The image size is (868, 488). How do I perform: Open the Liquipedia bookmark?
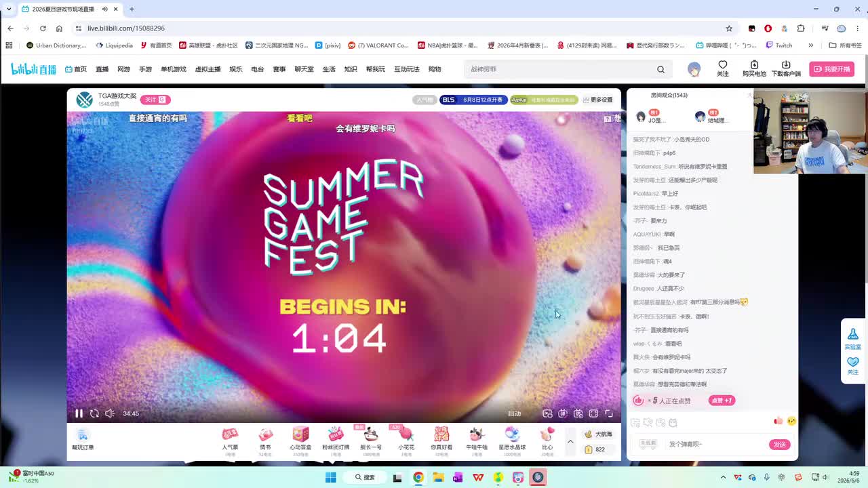pos(115,45)
